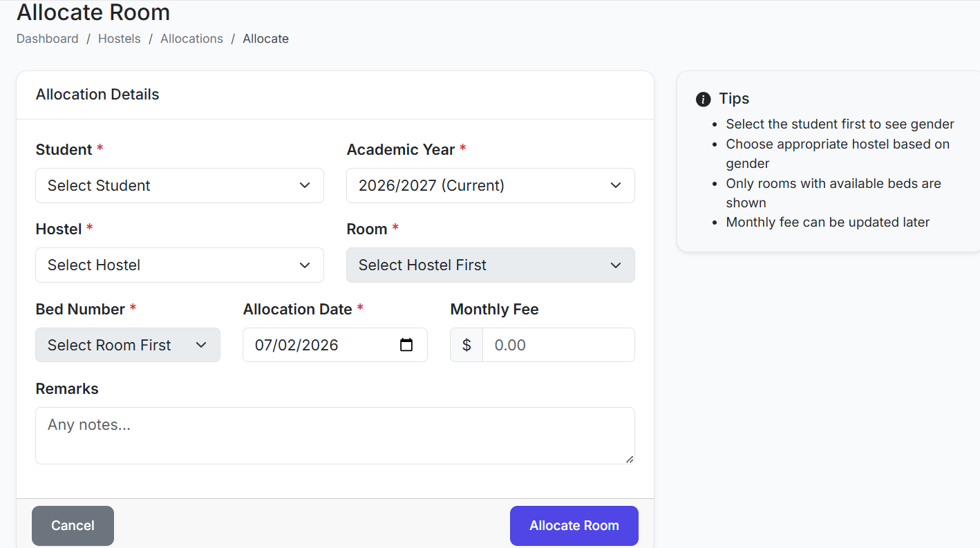
Task: Expand the Academic Year dropdown
Action: click(x=490, y=185)
